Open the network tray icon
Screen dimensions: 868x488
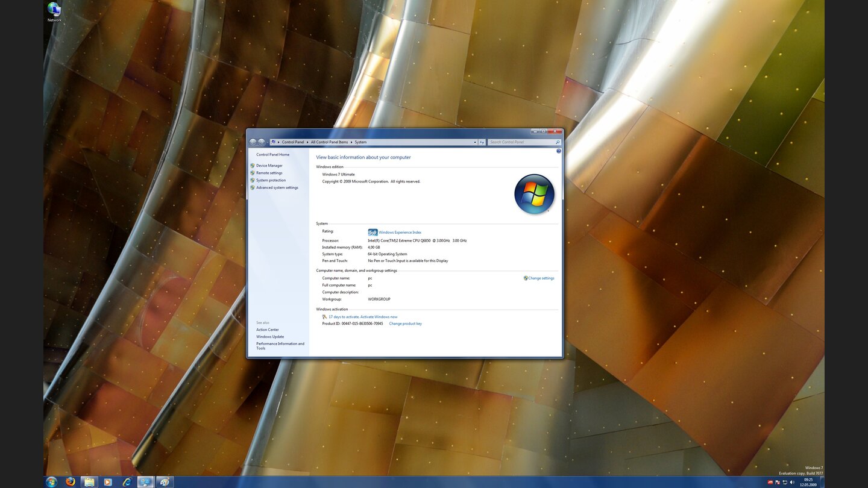point(785,482)
